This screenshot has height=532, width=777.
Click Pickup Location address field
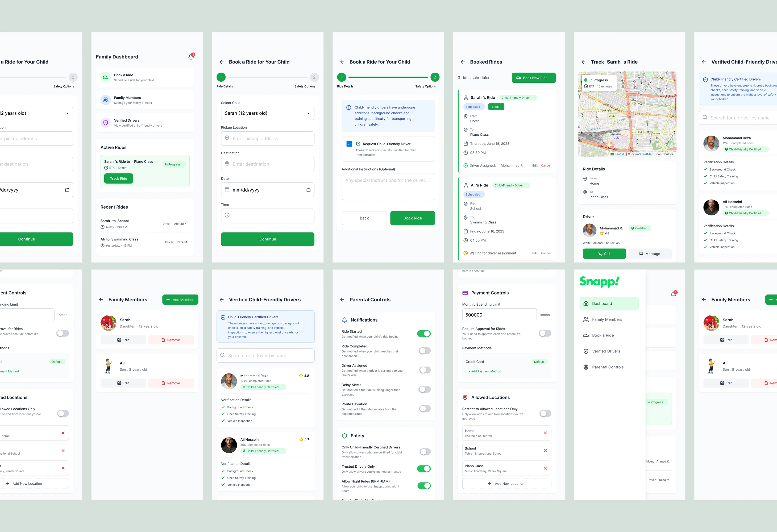coord(268,138)
